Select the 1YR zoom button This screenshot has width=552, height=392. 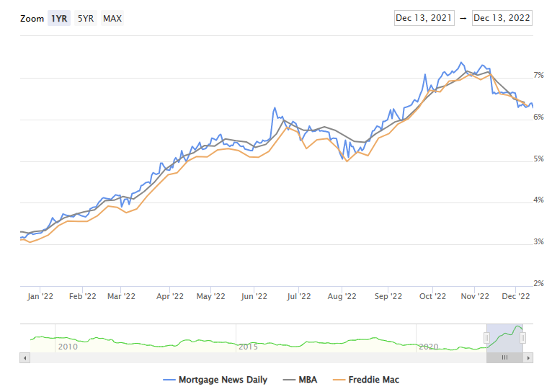tap(59, 18)
